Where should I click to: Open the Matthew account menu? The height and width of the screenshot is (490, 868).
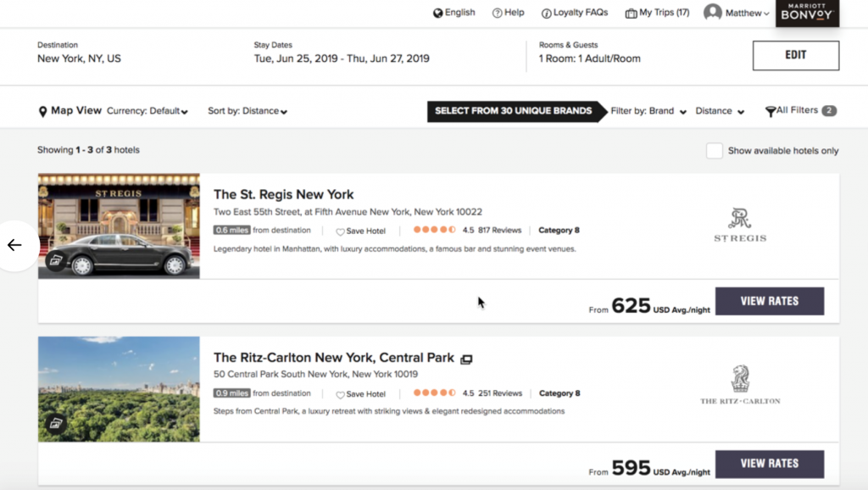pos(737,13)
